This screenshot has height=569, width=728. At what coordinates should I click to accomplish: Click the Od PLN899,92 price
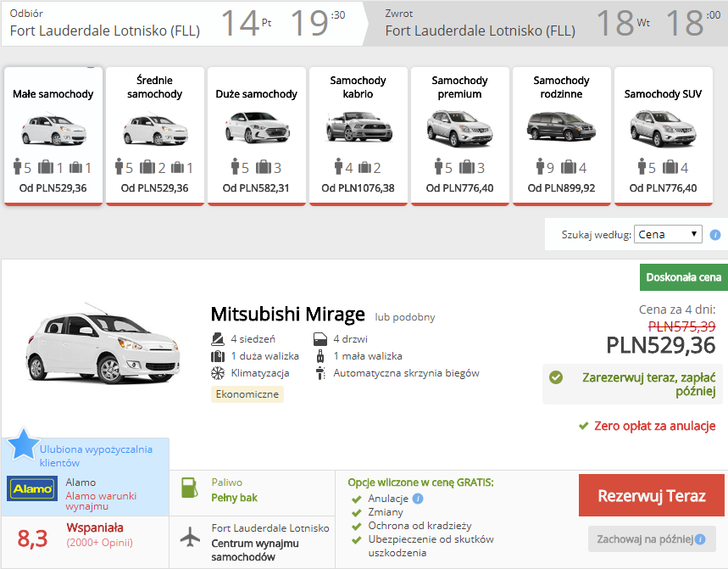561,188
